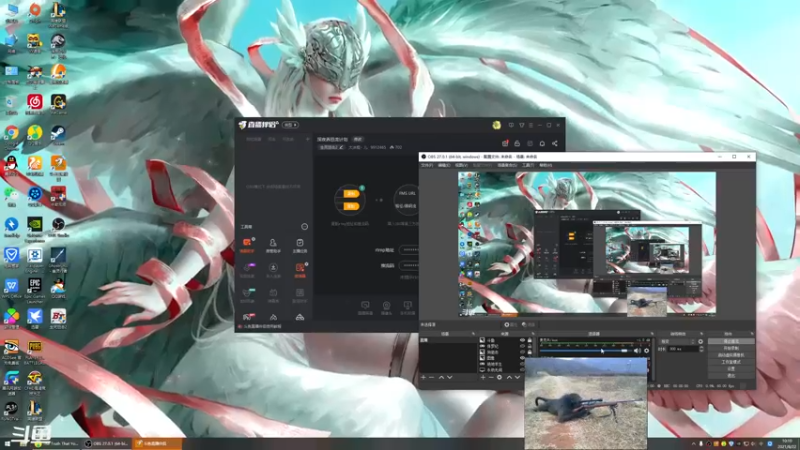Toggle visibility eye of fourth OBS source
Image resolution: width=800 pixels, height=450 pixels.
(x=522, y=358)
